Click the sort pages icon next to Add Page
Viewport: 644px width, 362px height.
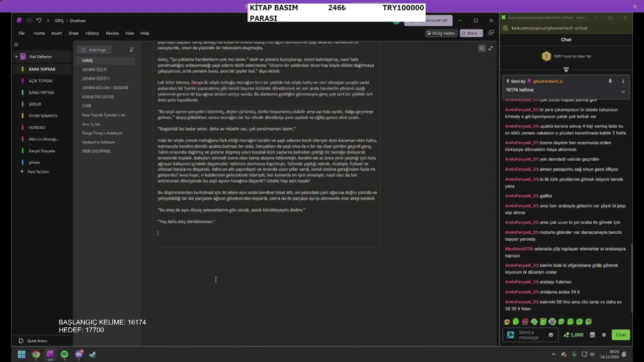[132, 50]
